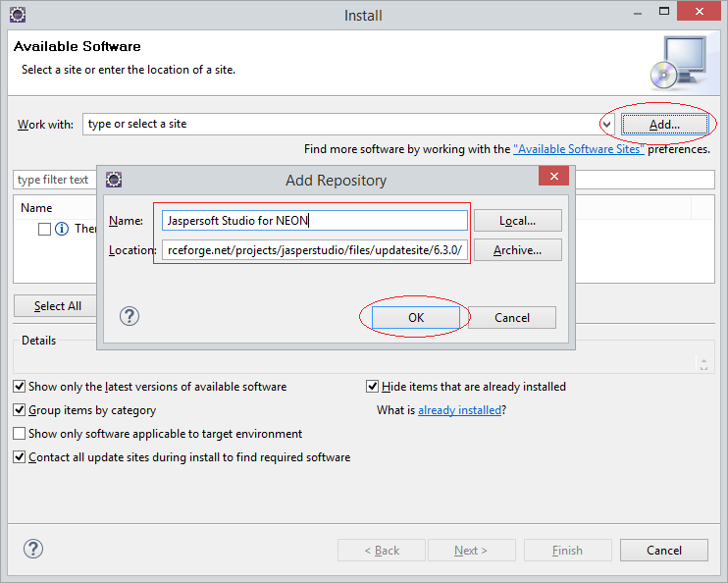Click the Select All button
Screen dimensions: 728x583
[x=56, y=305]
